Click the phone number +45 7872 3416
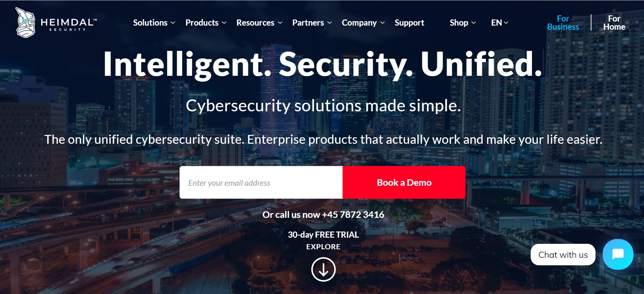 coord(353,215)
